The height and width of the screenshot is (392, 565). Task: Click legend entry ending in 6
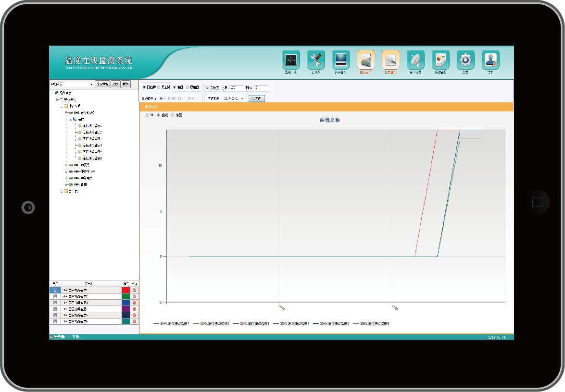pos(371,324)
